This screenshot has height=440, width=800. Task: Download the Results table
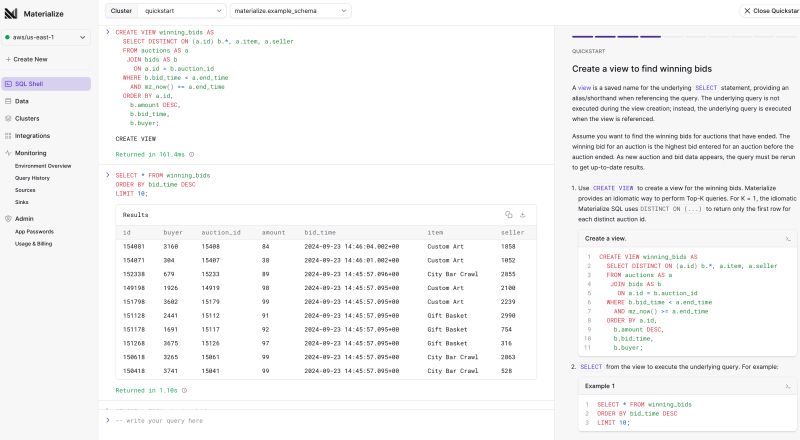tap(522, 215)
